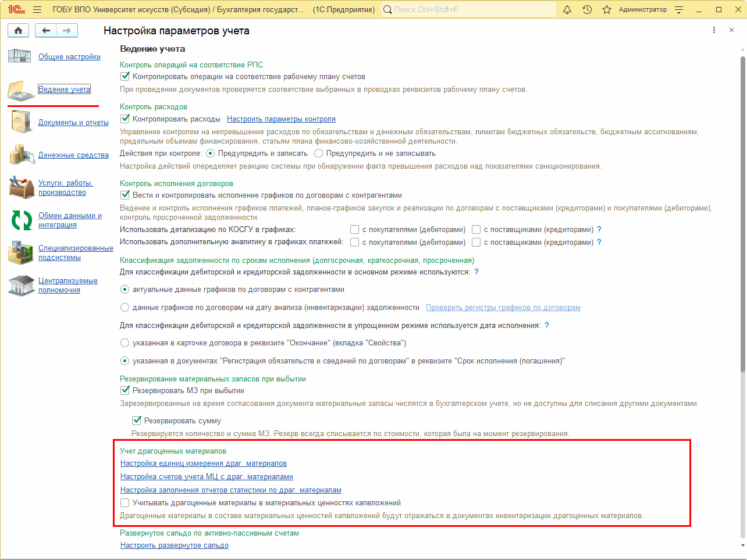Open the history clock icon

587,10
